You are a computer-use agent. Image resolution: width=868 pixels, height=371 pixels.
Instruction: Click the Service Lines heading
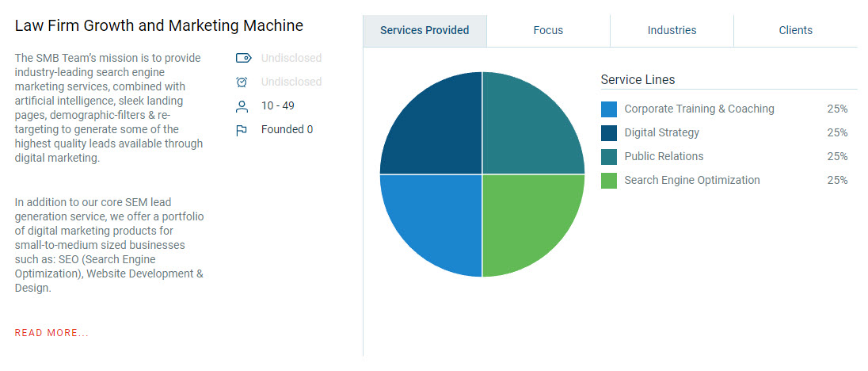point(638,80)
